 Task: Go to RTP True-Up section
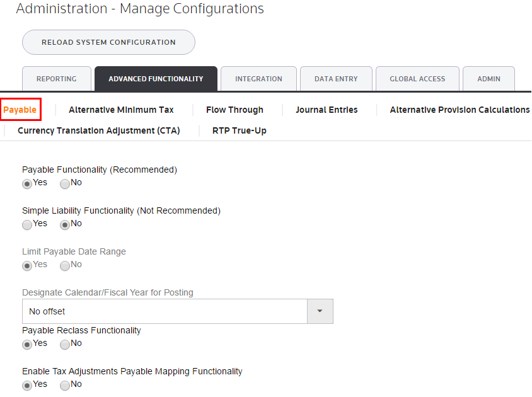(x=240, y=130)
